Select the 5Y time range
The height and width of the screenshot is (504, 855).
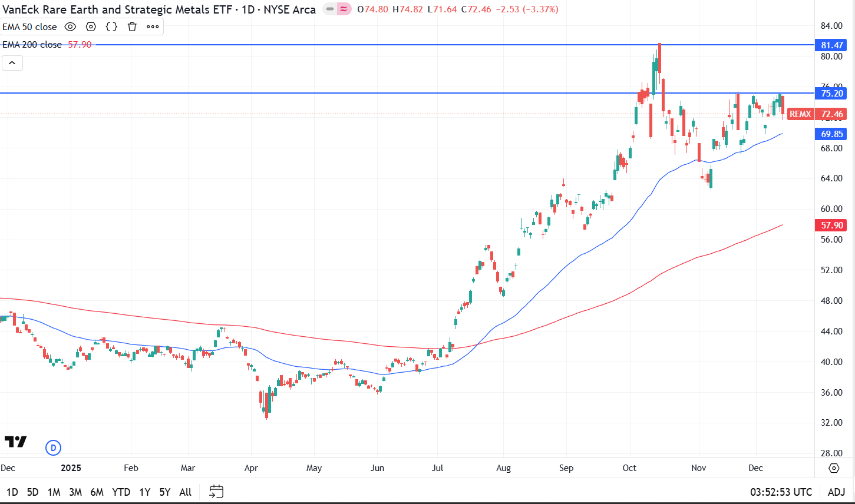pyautogui.click(x=164, y=492)
